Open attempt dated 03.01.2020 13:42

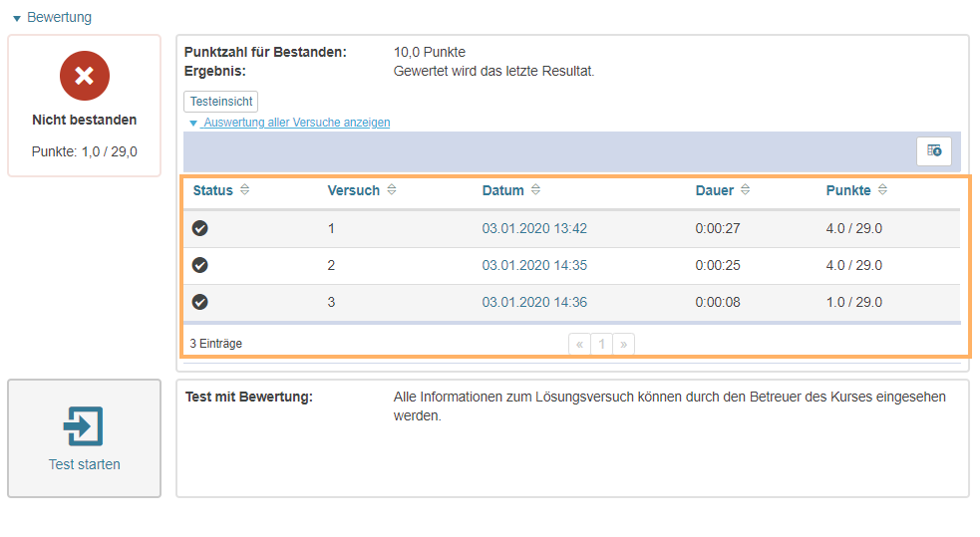[x=534, y=228]
